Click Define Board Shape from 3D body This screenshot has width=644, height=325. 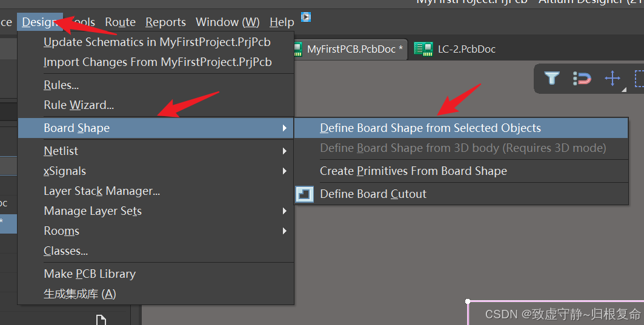461,148
